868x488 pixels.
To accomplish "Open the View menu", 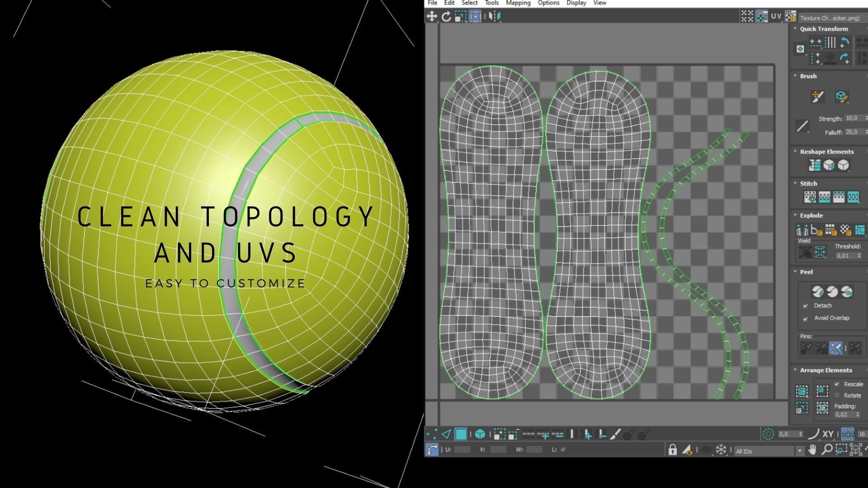I will [x=600, y=3].
